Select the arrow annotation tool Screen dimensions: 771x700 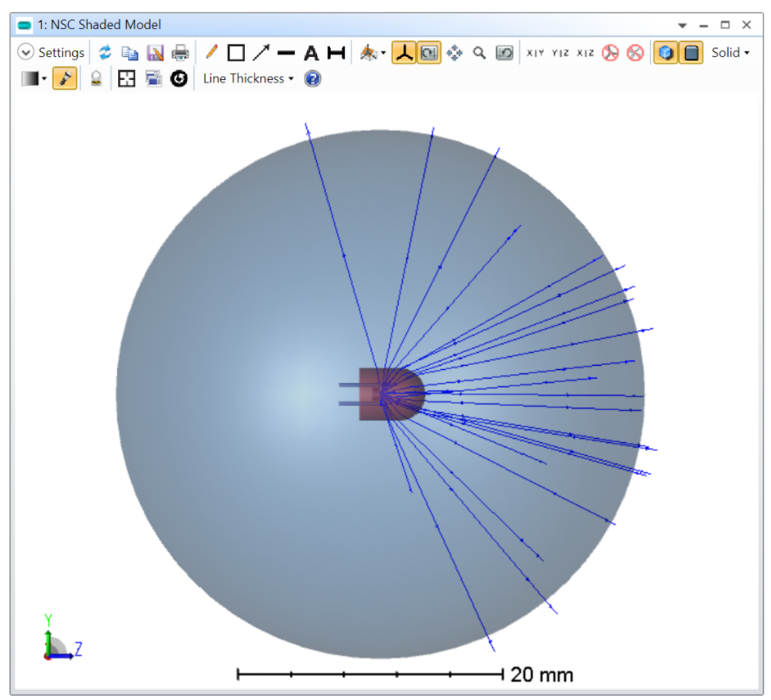[x=261, y=52]
